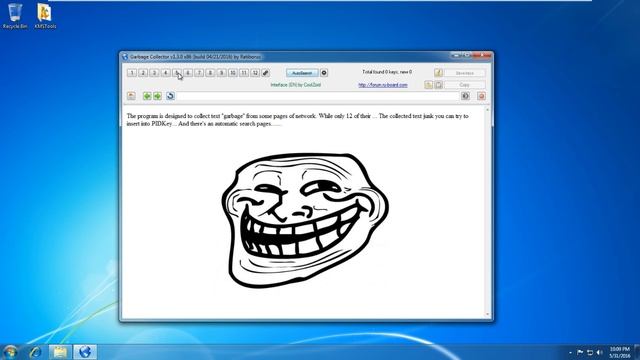The width and height of the screenshot is (640, 360).
Task: Go to the home page icon
Action: point(131,96)
